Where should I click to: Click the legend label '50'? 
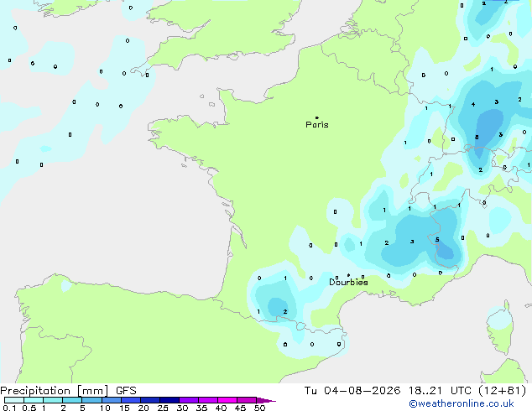(x=259, y=408)
